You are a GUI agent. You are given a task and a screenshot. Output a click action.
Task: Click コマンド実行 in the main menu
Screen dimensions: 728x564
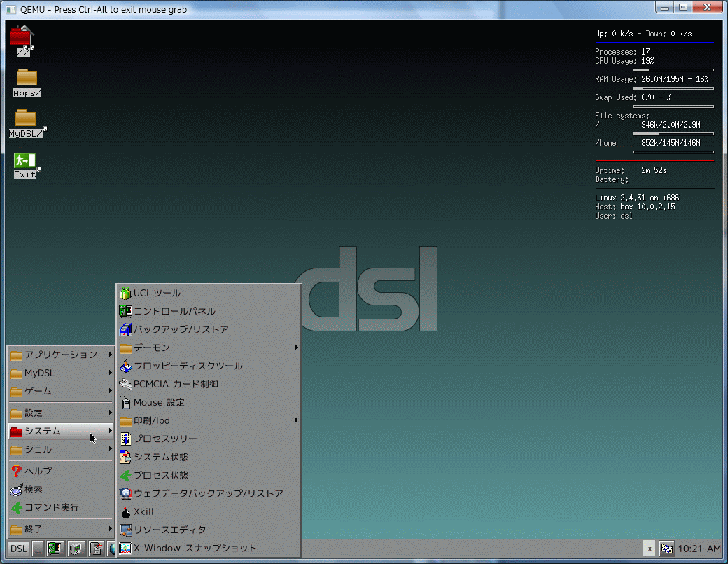[51, 508]
